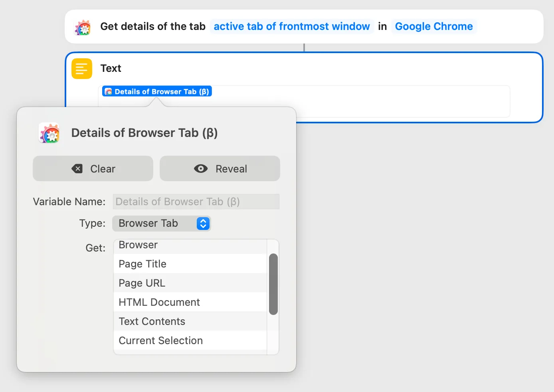Image resolution: width=554 pixels, height=392 pixels.
Task: Select Page Title in the Get list
Action: 142,264
